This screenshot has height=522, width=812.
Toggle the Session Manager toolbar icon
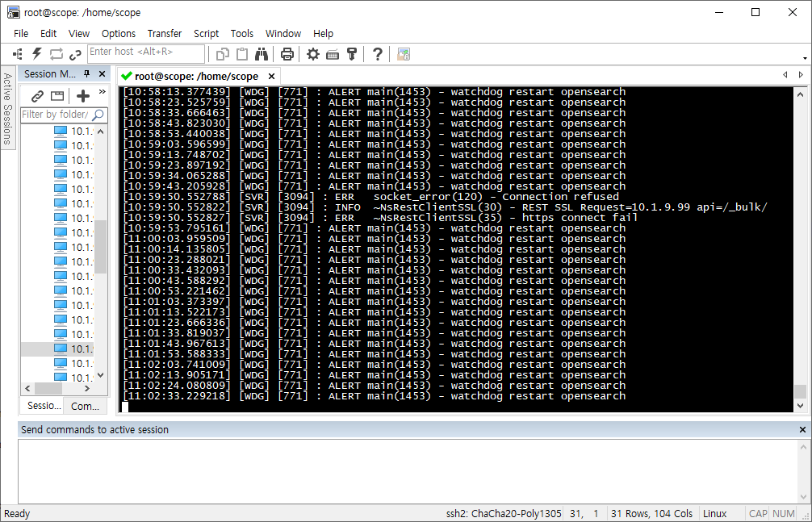pyautogui.click(x=18, y=54)
